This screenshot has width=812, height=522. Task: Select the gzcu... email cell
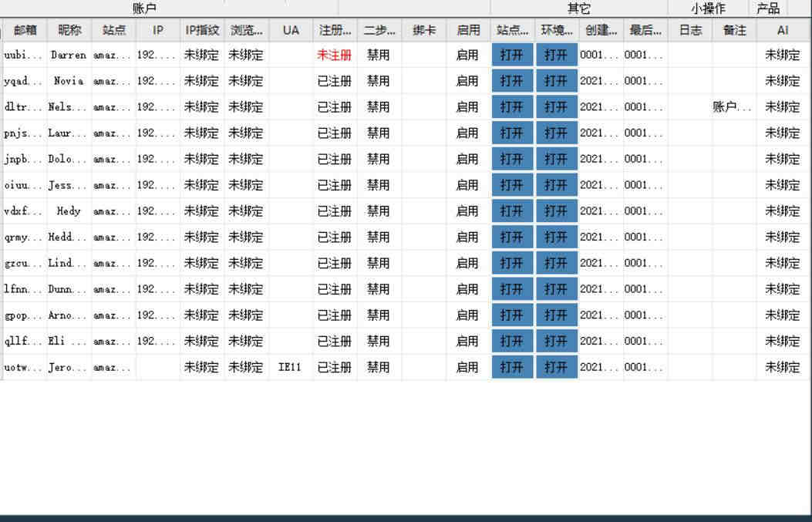pyautogui.click(x=23, y=263)
